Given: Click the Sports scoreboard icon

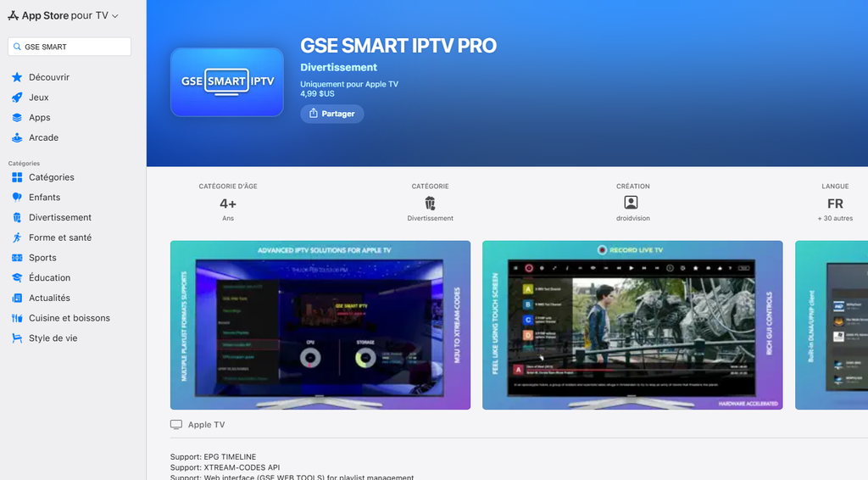Looking at the screenshot, I should pos(17,258).
